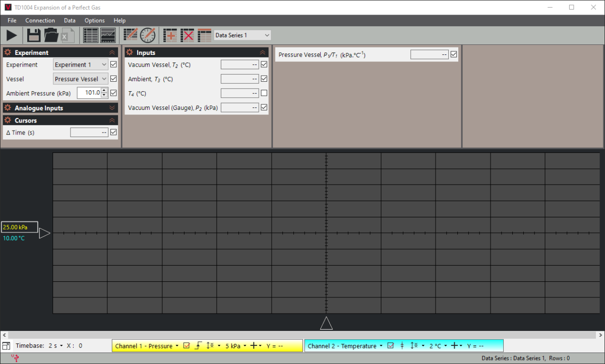
Task: Open the Experiment 1 dropdown
Action: click(x=81, y=65)
